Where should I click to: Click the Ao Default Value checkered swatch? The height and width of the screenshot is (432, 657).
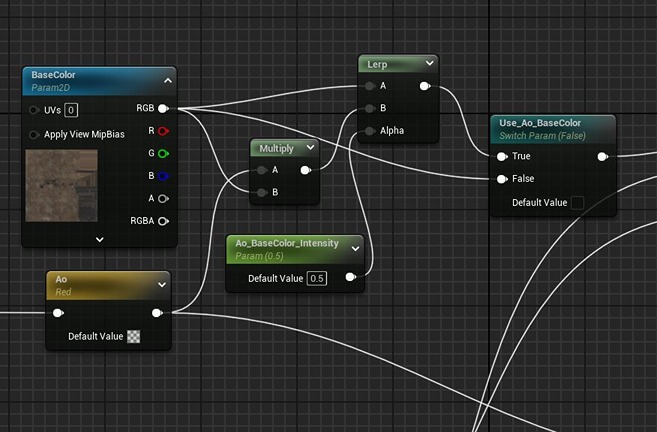[134, 336]
